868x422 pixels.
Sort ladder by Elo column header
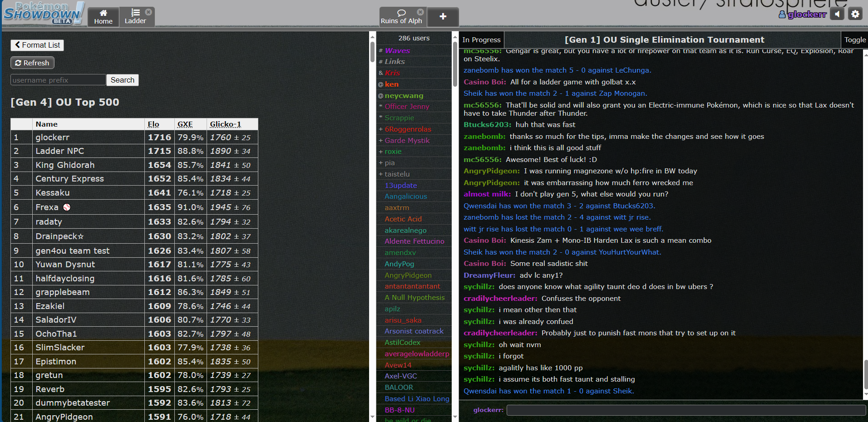click(153, 124)
